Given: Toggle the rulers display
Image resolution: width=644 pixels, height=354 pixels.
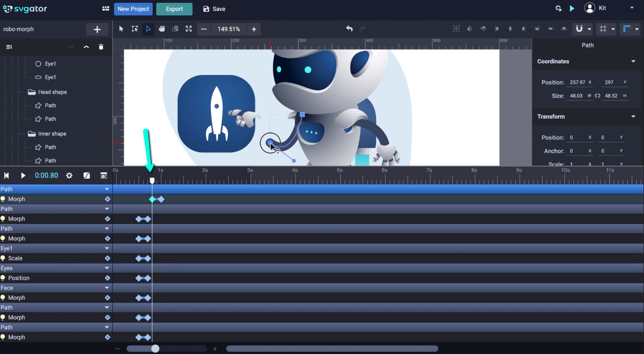Looking at the screenshot, I should click(626, 29).
